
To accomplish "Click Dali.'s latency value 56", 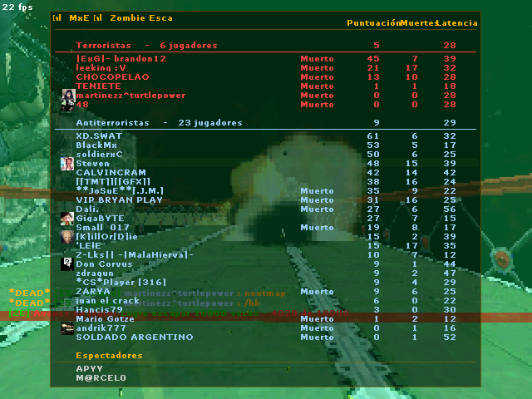I will click(450, 209).
